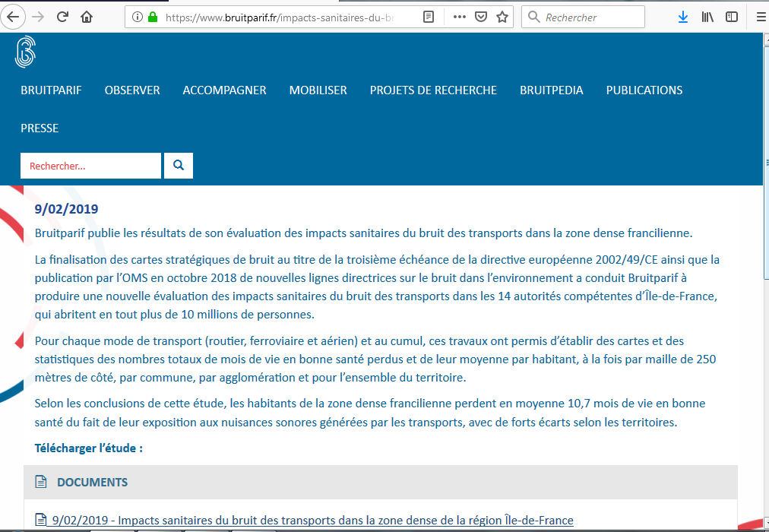Open the Library icon in toolbar
Image resolution: width=769 pixels, height=532 pixels.
click(x=707, y=17)
